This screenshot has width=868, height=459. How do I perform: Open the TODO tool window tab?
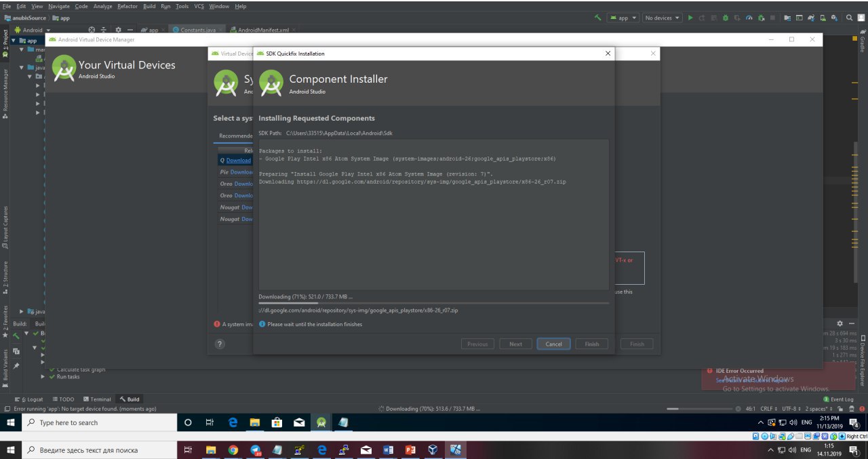63,399
